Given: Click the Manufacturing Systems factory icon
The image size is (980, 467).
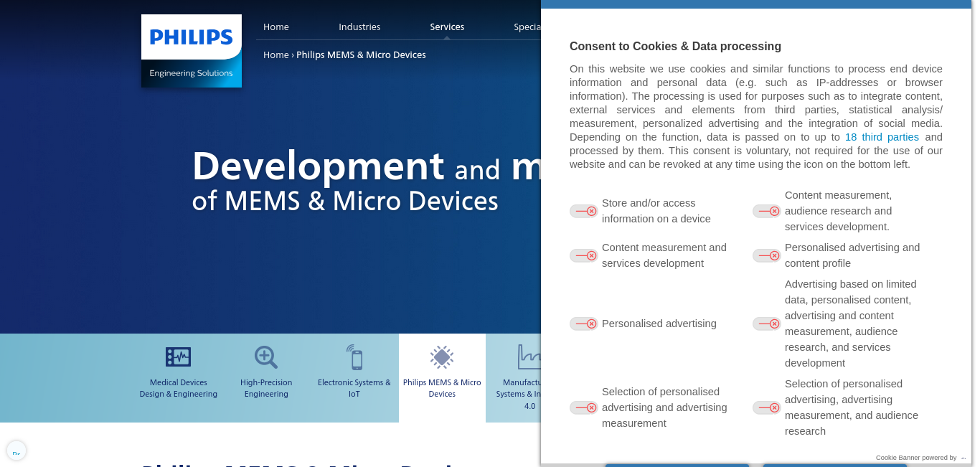Looking at the screenshot, I should pyautogui.click(x=529, y=357).
